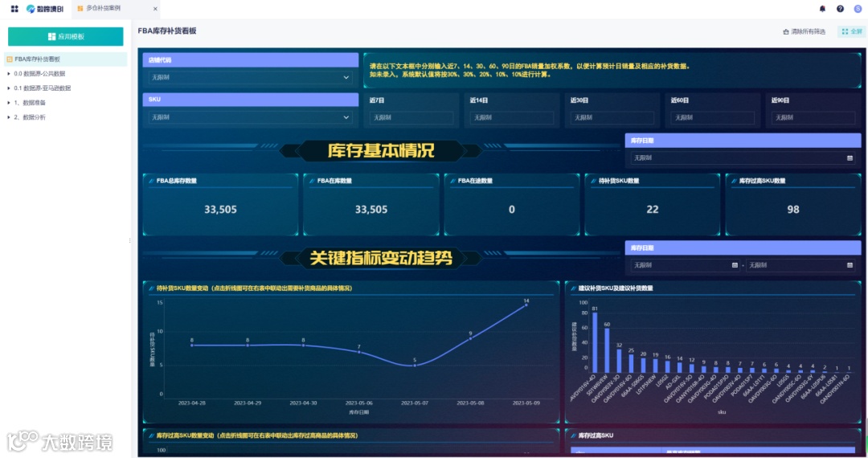Click calendar icon of range start date
The height and width of the screenshot is (458, 868).
pyautogui.click(x=735, y=265)
